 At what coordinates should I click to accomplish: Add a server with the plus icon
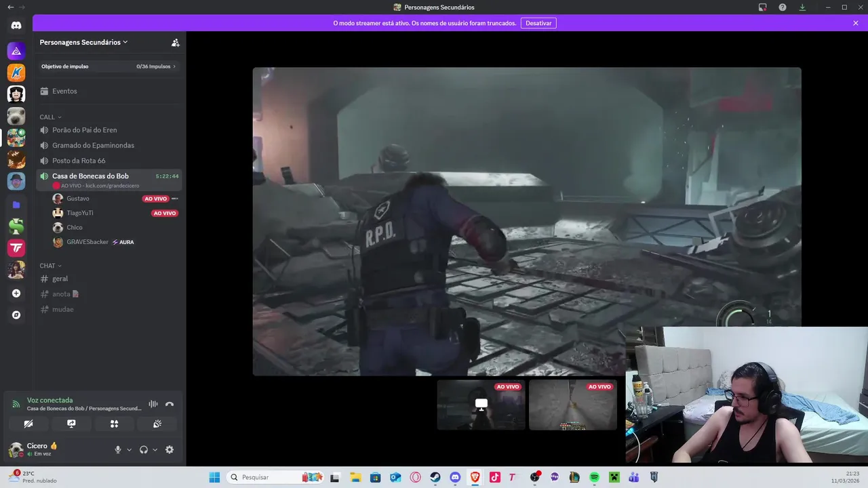(x=16, y=293)
